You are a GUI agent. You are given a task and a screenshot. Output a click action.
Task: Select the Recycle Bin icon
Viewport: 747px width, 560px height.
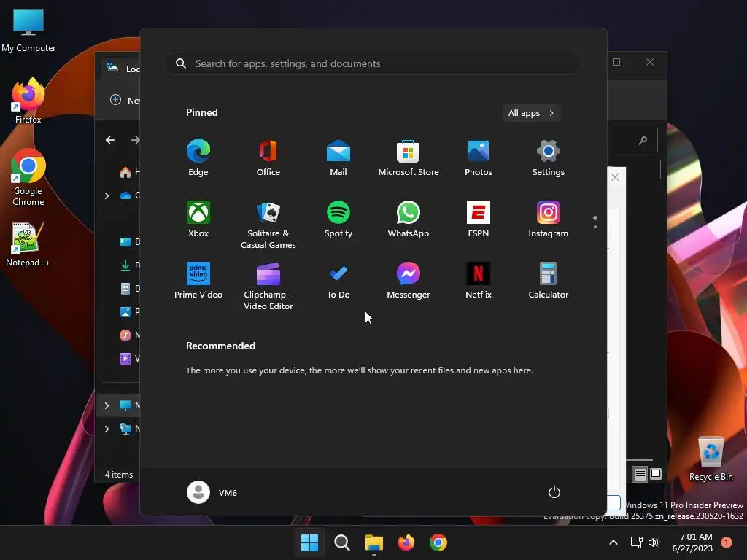click(x=711, y=459)
